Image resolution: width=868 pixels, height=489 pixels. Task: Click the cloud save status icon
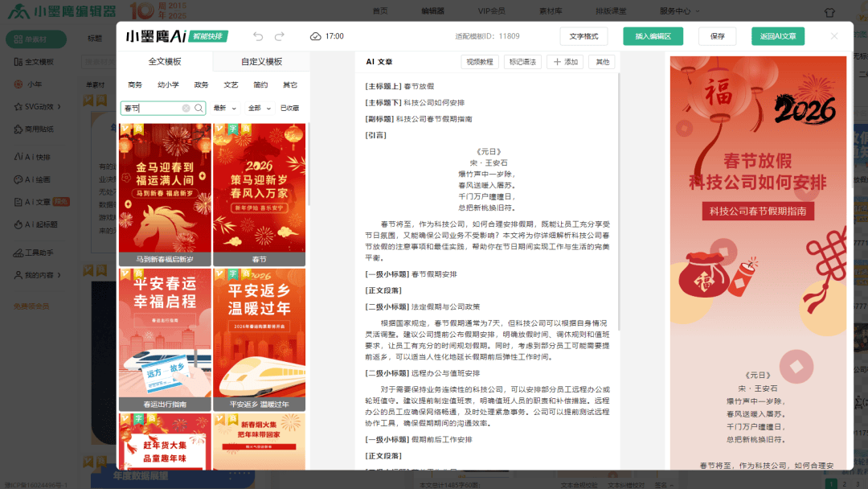[x=316, y=36]
